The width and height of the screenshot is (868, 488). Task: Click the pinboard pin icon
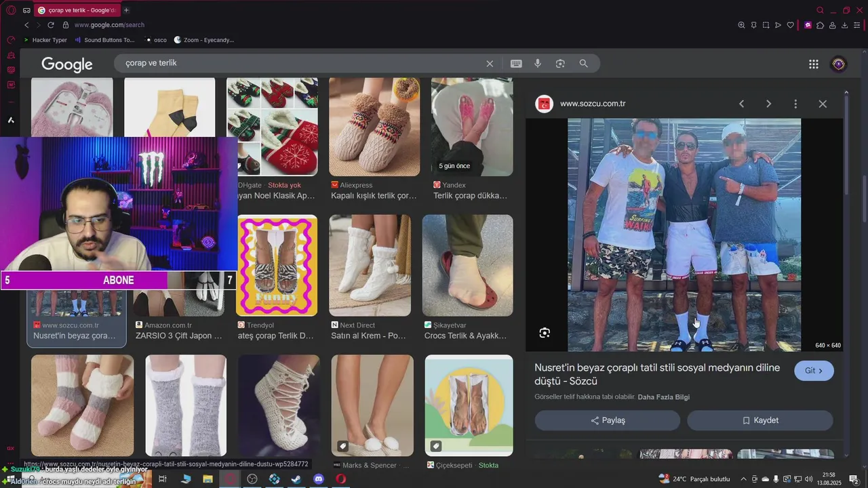753,25
